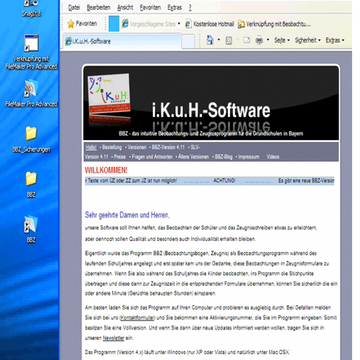Viewport: 360px width, 360px height.
Task: Open the Ansicht menu
Action: [x=125, y=7]
